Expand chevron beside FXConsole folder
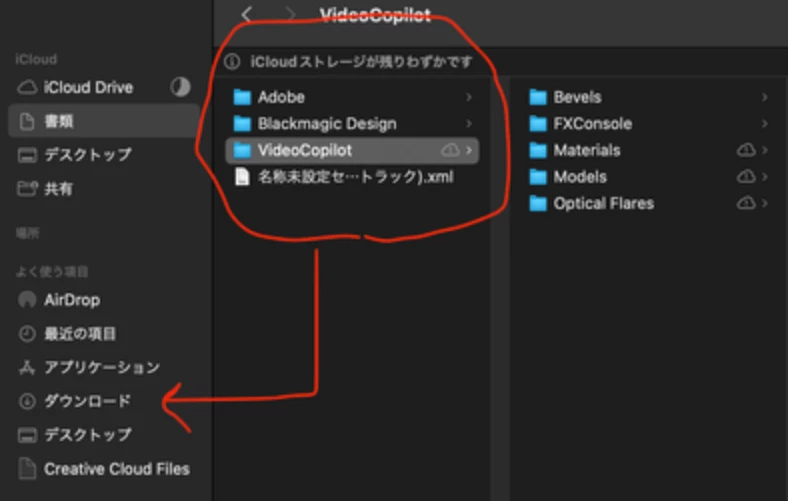Screen dimensions: 788x501 [764, 124]
